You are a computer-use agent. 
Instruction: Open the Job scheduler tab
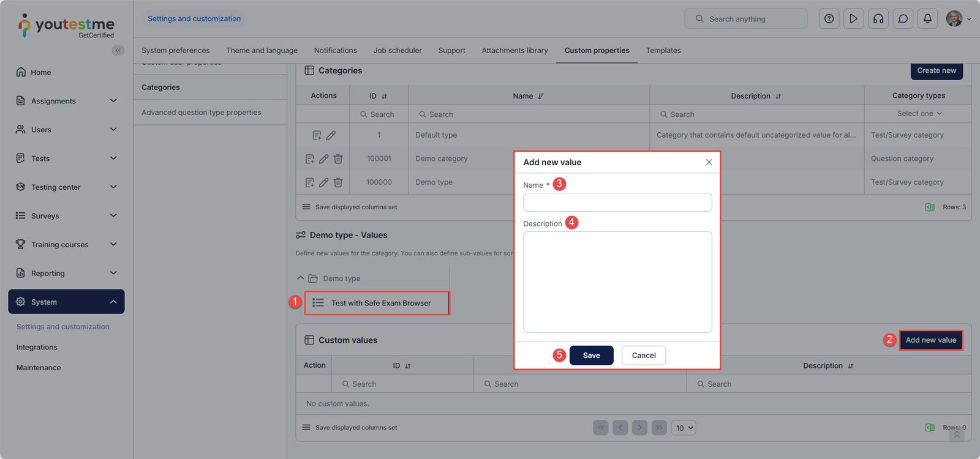398,50
